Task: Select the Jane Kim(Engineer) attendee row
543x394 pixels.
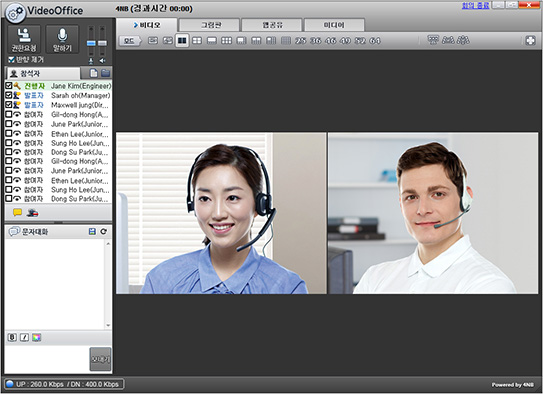Action: [58, 86]
